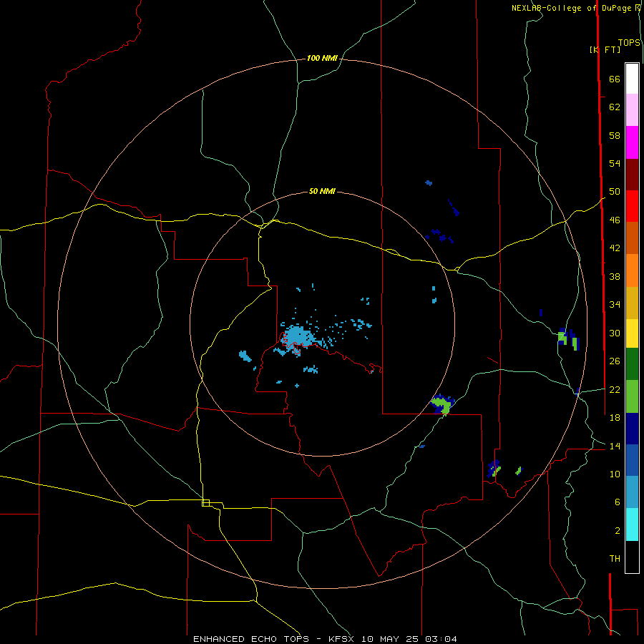Click the dark green legend swatch
Viewport: 644px width, 644px height.
pos(632,364)
